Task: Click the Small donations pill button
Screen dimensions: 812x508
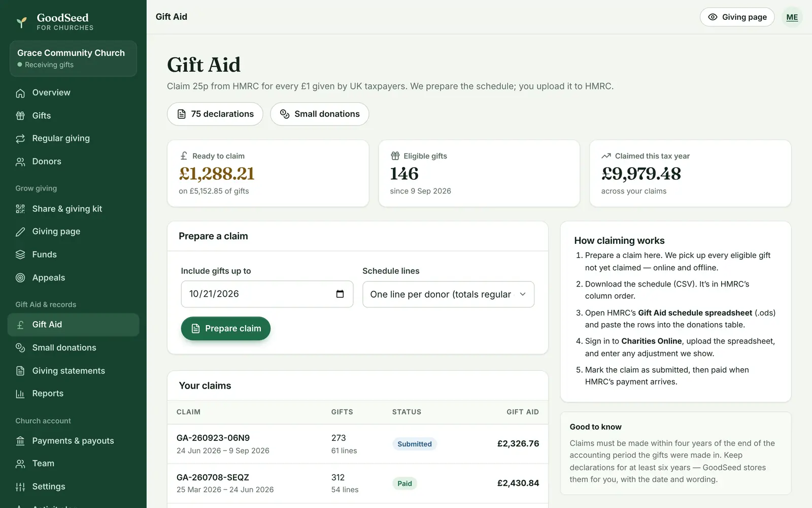Action: tap(320, 114)
